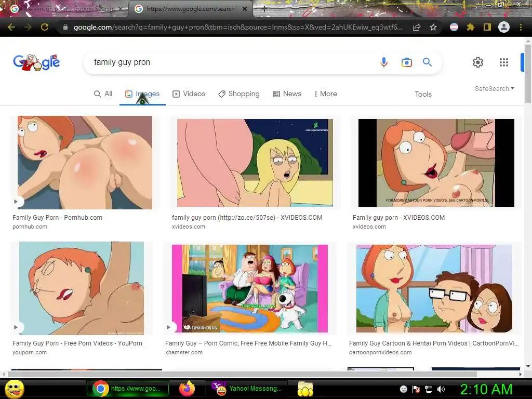532x399 pixels.
Task: Submit search with magnifying glass icon
Action: 427,62
